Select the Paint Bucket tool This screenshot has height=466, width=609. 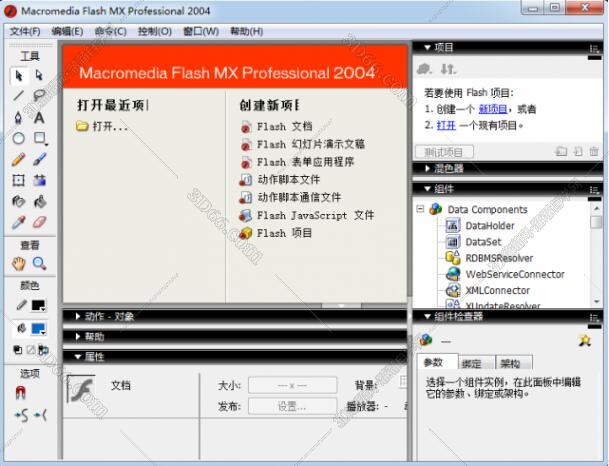click(39, 201)
